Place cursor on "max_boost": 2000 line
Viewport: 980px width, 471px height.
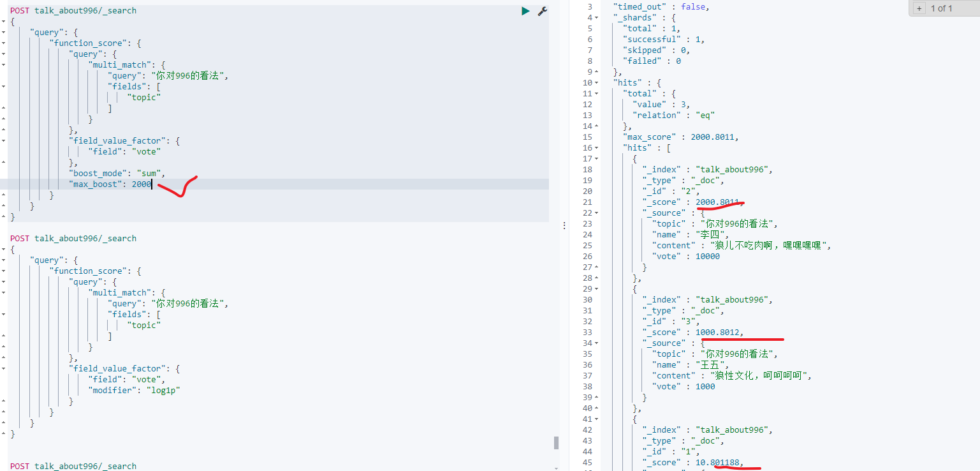point(110,184)
